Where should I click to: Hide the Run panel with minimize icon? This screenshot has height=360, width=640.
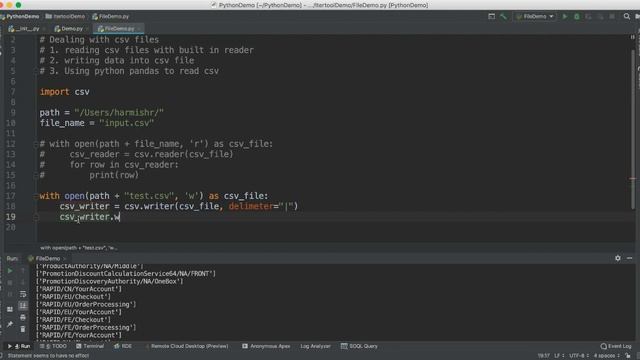(x=629, y=258)
